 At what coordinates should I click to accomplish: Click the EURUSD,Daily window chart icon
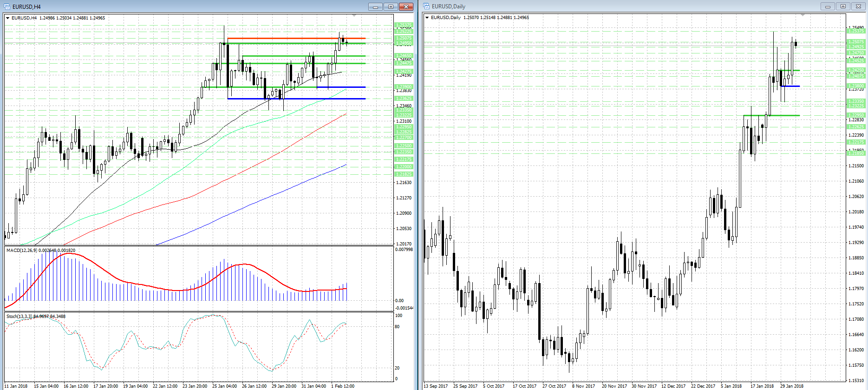426,7
